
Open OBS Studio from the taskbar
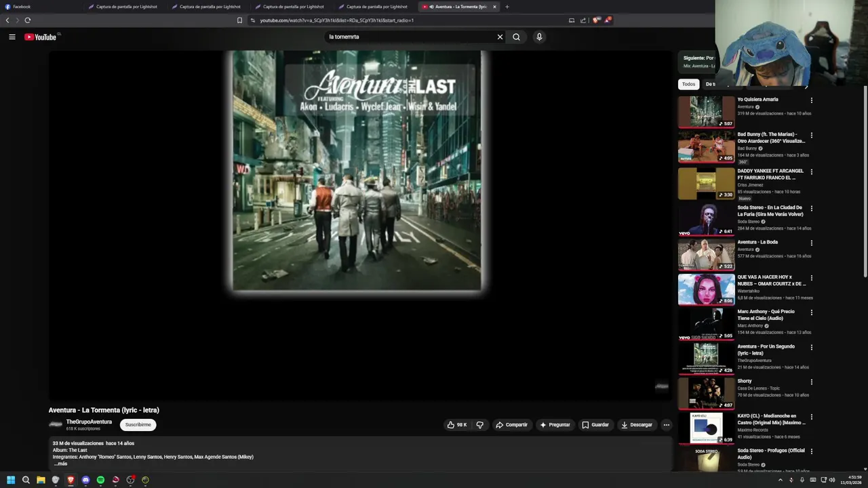(130, 480)
